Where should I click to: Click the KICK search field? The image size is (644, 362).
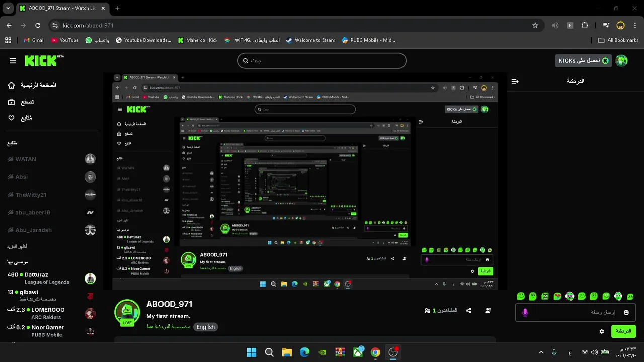(x=322, y=61)
